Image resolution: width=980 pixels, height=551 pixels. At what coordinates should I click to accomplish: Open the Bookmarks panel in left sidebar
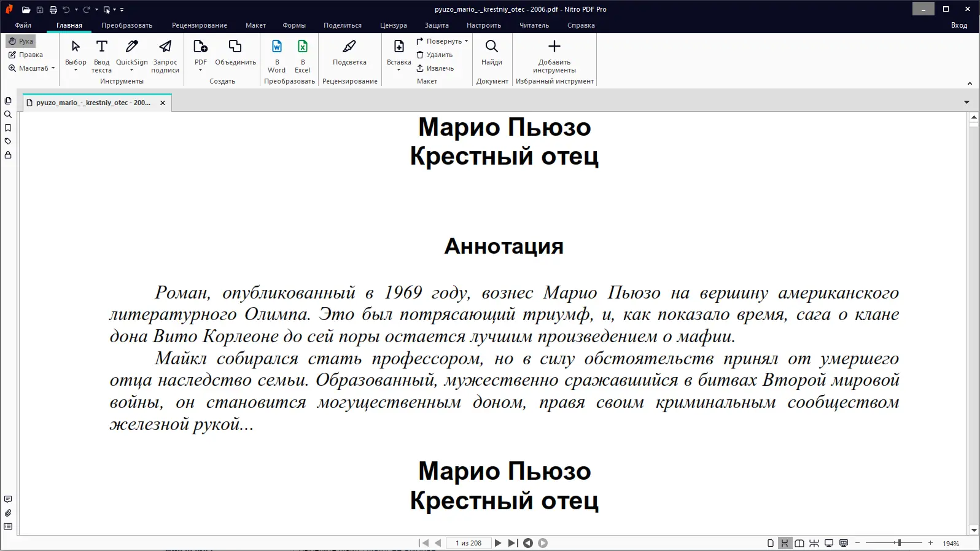8,128
